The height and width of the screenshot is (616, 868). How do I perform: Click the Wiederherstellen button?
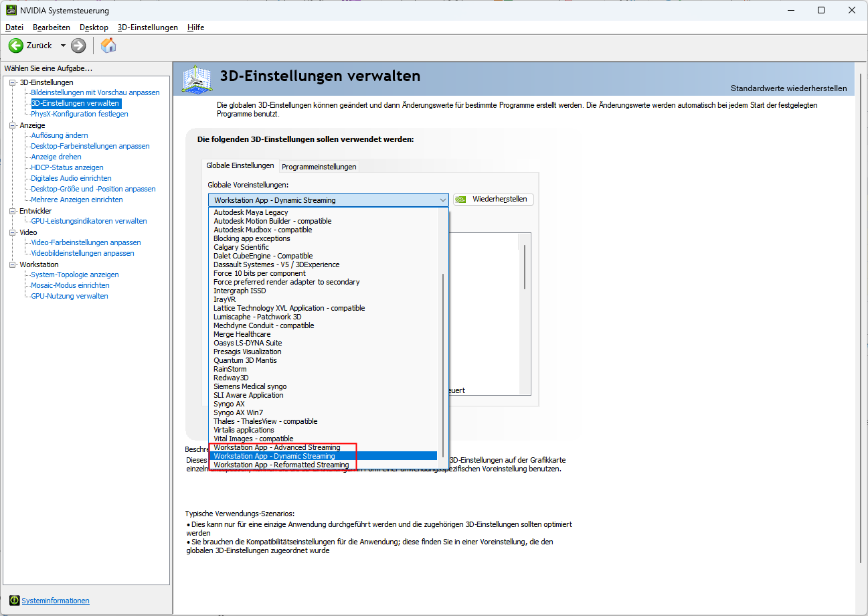493,199
